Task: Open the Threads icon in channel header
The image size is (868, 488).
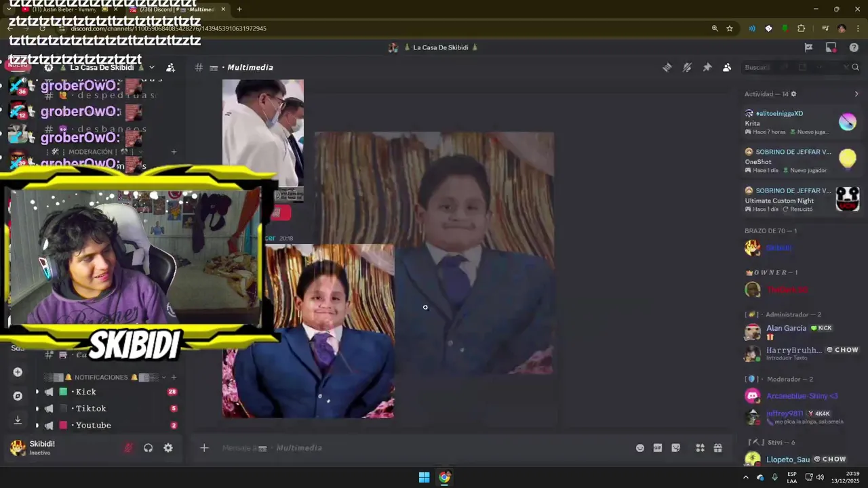Action: pyautogui.click(x=667, y=67)
